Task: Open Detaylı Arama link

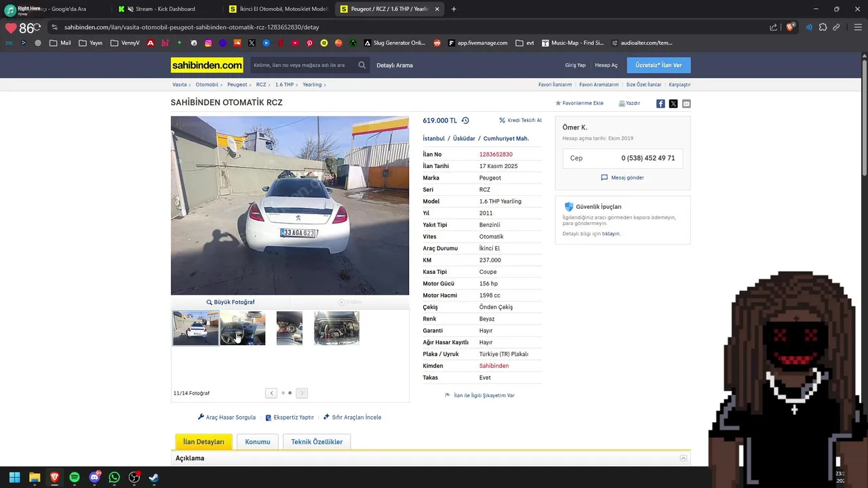Action: tap(395, 65)
